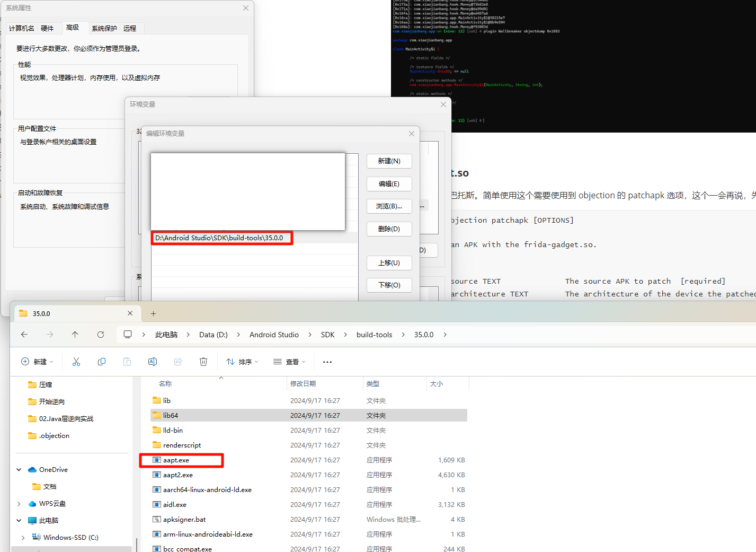Screen dimensions: 756x552
Task: Click the 新建(N) button
Action: [x=389, y=161]
